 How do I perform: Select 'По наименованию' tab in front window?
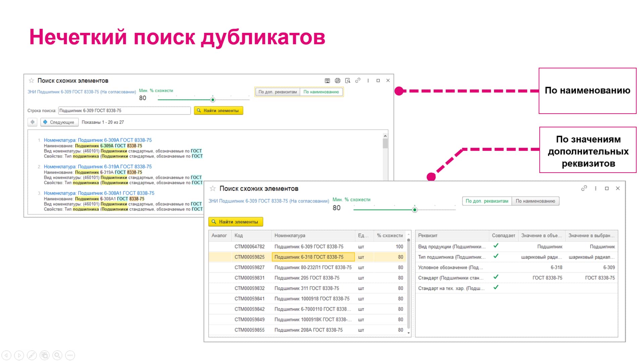point(535,201)
